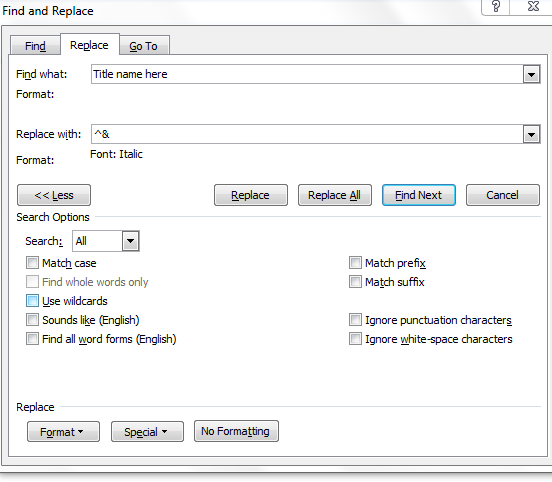Enable Ignore punctuation characters option
This screenshot has width=552, height=482.
(355, 320)
